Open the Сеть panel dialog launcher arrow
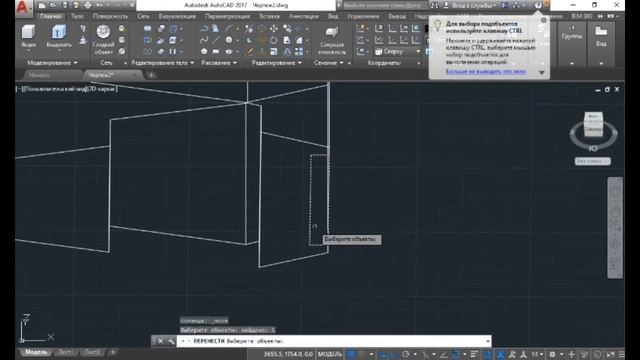Viewport: 640px width, 360px height. click(x=125, y=63)
